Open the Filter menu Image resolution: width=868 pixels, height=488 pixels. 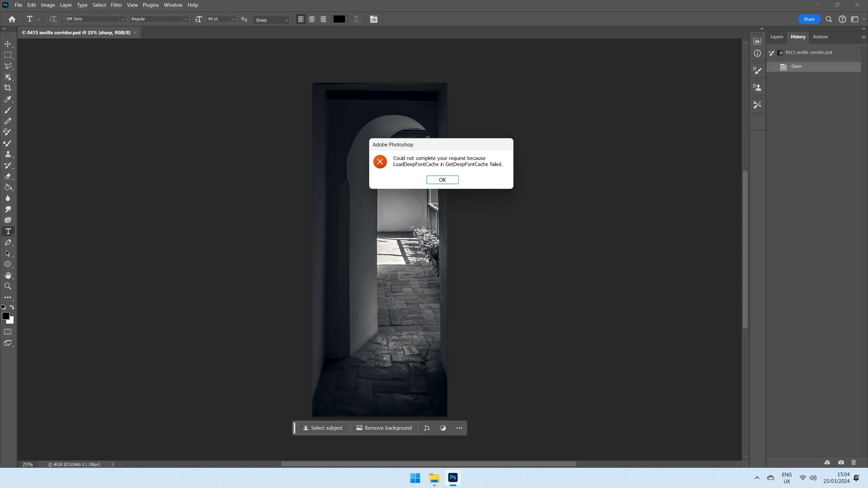(x=116, y=5)
